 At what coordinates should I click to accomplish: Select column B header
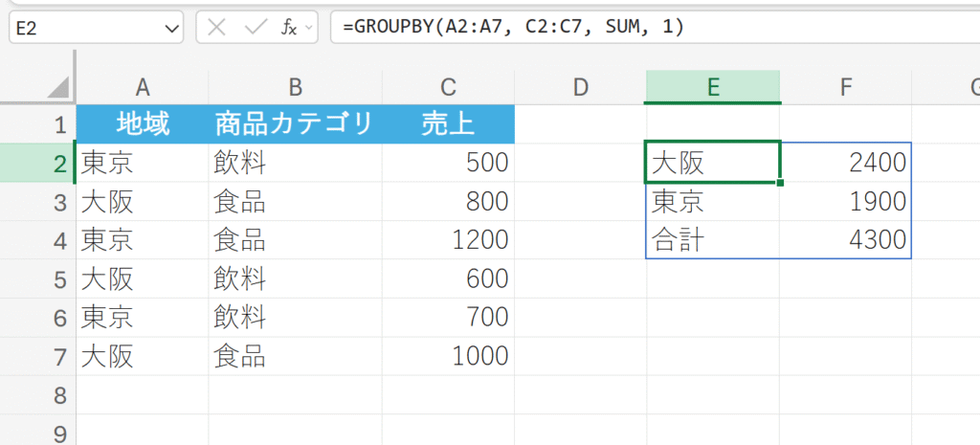[295, 88]
